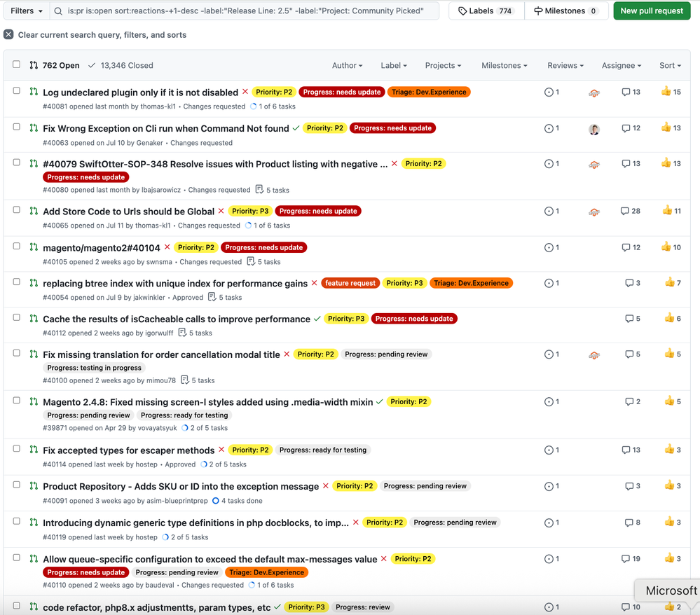Select checkbox for magento/magento2#40104 PR
This screenshot has width=700, height=615.
[17, 246]
